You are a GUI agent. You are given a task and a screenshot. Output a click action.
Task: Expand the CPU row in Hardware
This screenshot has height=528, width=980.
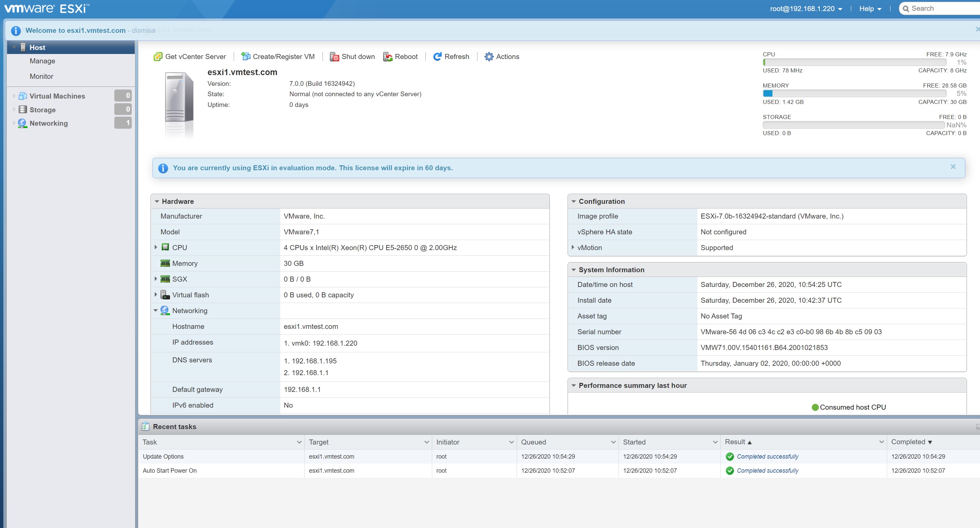pyautogui.click(x=156, y=247)
